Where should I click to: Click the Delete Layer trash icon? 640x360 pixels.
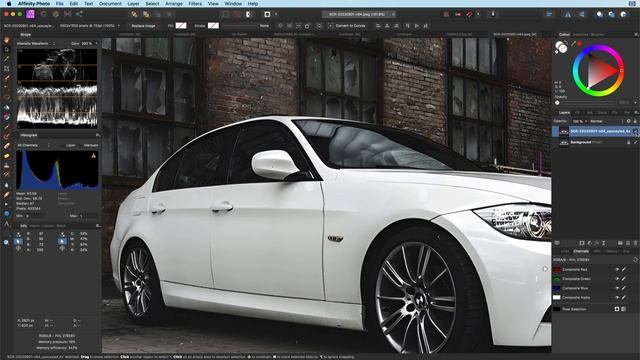[x=636, y=243]
